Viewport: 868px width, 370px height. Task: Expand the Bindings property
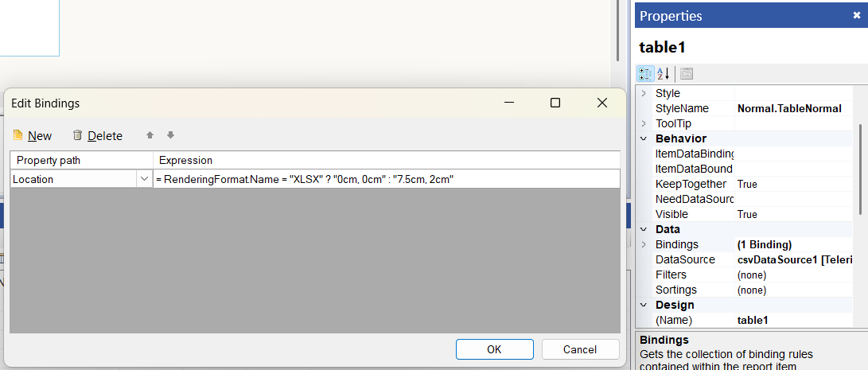click(644, 244)
